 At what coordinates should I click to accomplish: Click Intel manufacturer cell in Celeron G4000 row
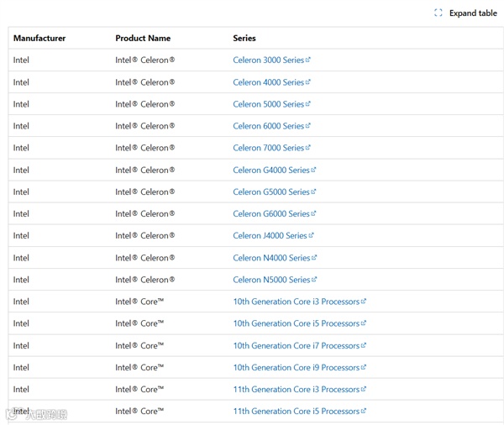(x=21, y=170)
